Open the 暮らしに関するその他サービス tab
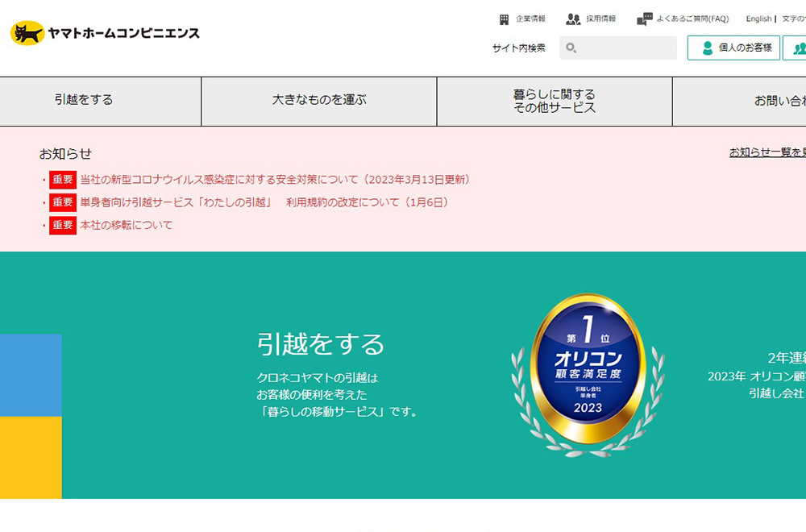 [555, 102]
